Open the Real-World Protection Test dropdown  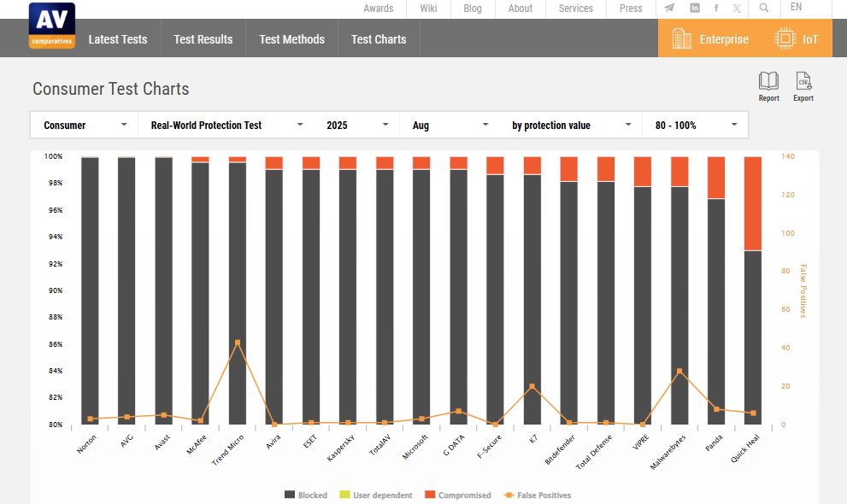coord(226,126)
